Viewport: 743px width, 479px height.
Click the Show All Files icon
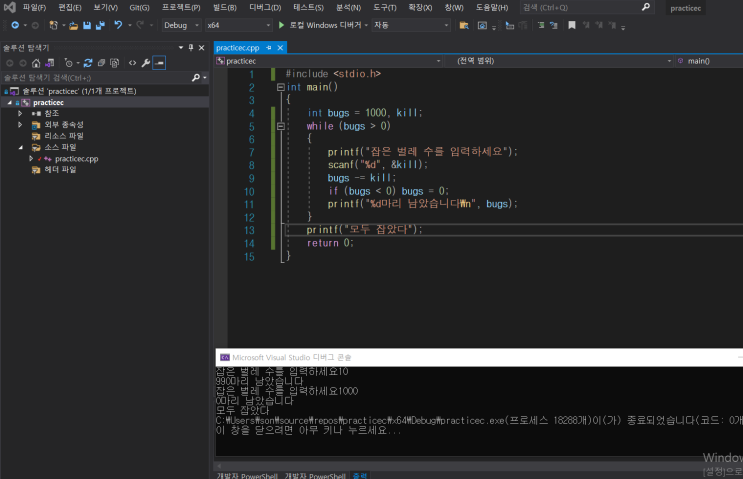[x=114, y=63]
